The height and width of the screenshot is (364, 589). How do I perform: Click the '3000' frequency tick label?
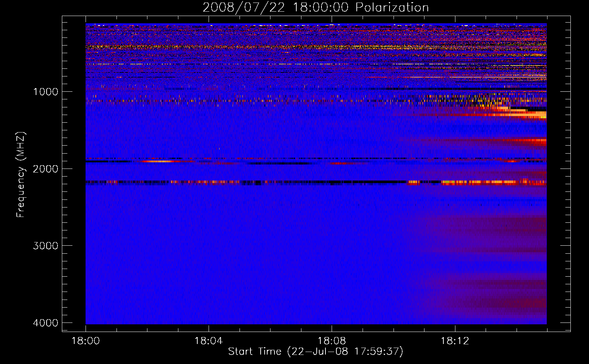(46, 246)
